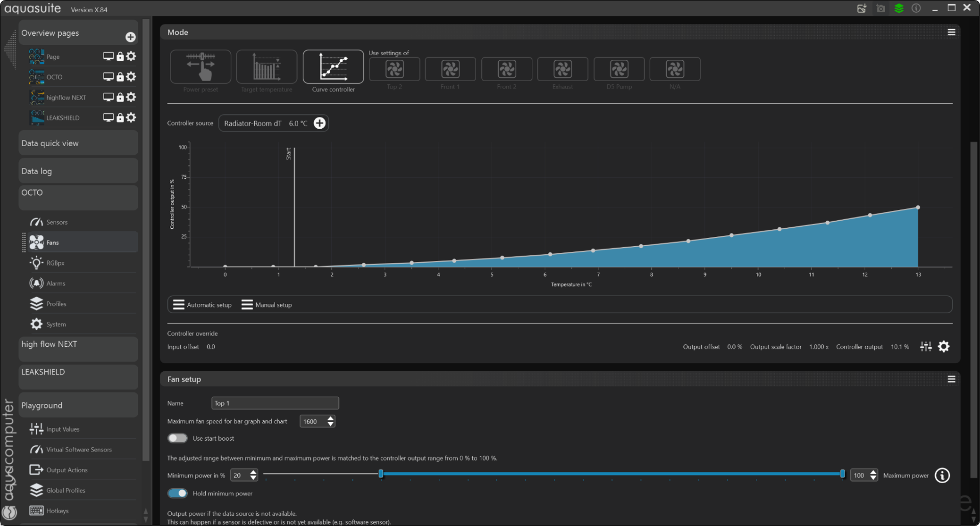Use settings of the Front 2 fan
This screenshot has height=526, width=980.
(507, 69)
